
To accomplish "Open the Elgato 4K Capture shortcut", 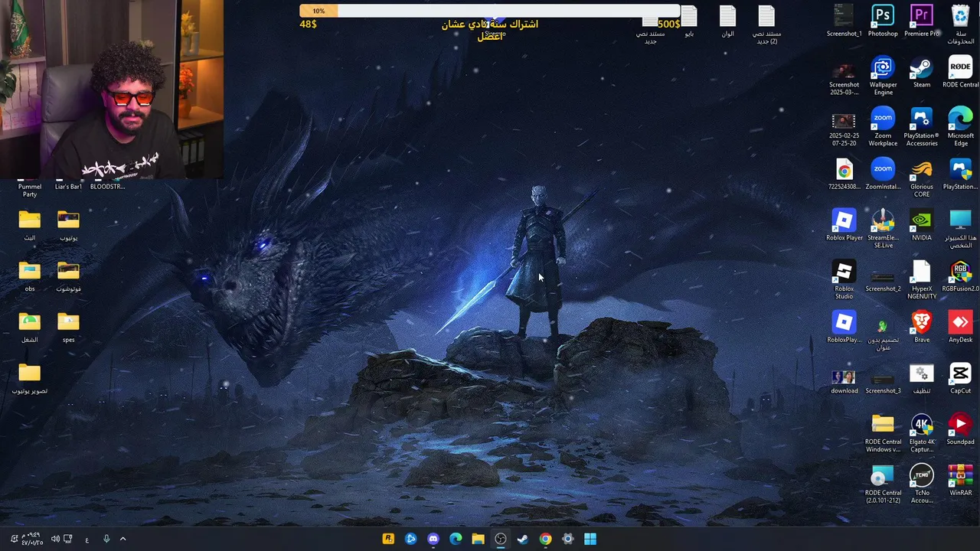I will point(922,432).
